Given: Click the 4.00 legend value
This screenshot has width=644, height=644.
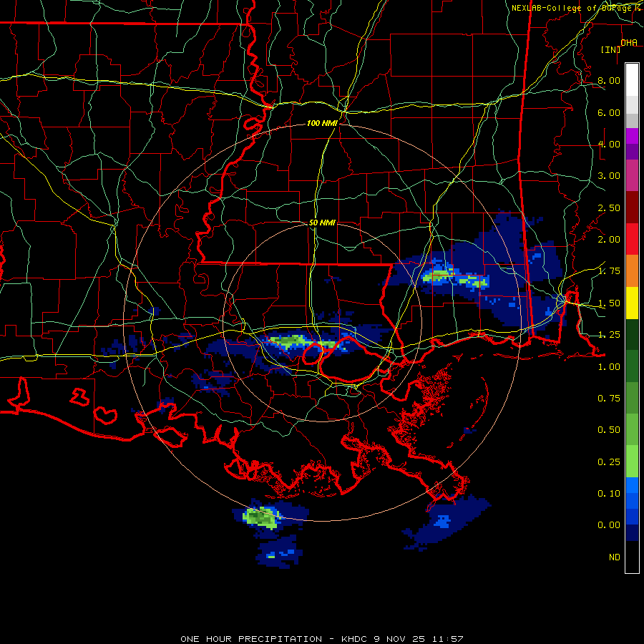Looking at the screenshot, I should point(609,144).
